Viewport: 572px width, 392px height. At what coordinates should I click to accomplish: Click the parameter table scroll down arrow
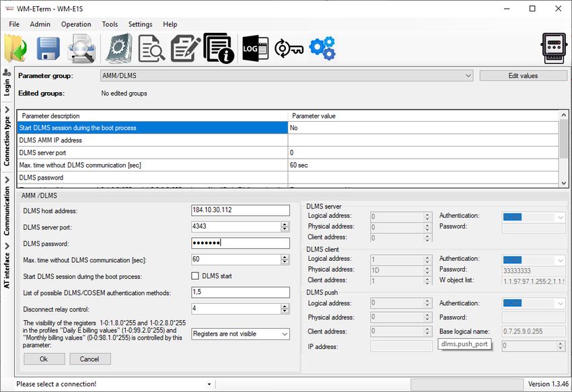[564, 183]
